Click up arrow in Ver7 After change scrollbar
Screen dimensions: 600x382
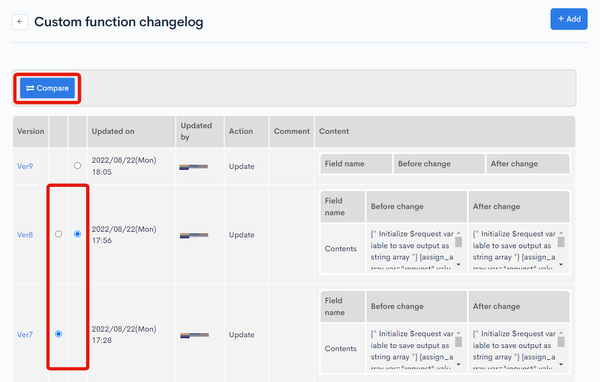pos(561,333)
